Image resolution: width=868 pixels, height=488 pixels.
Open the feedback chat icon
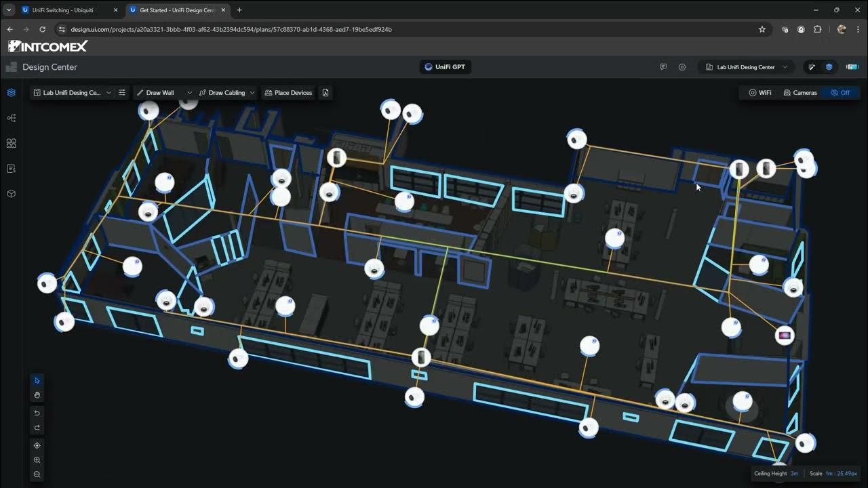663,67
